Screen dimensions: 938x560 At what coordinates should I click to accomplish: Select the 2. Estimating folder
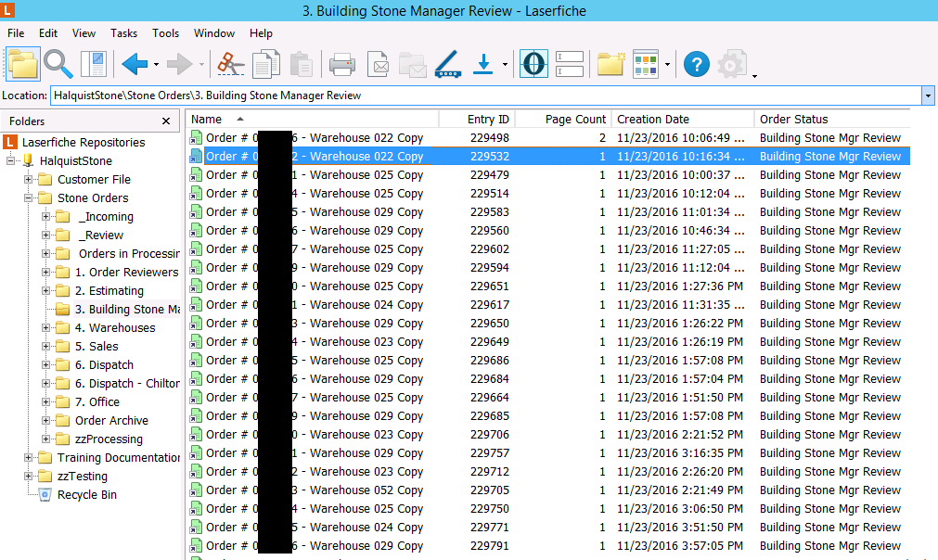point(109,291)
